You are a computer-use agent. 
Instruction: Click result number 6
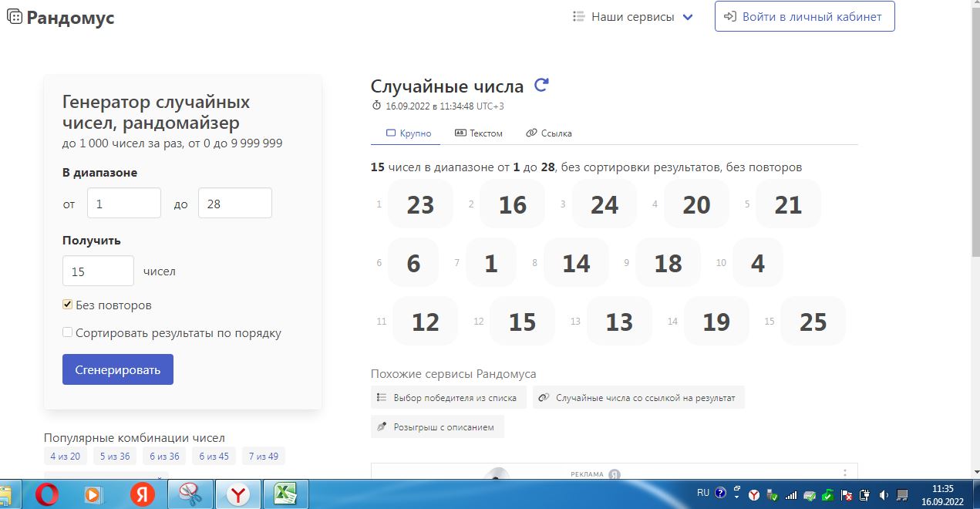pos(413,263)
